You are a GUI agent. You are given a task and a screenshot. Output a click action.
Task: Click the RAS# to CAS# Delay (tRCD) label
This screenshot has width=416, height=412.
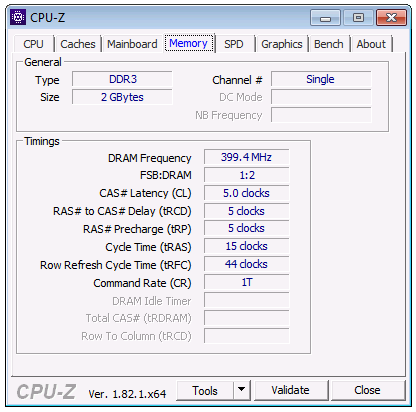pos(122,211)
